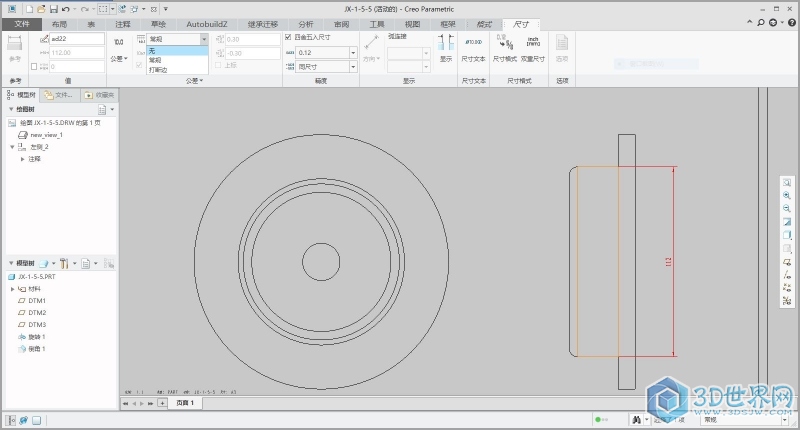The image size is (800, 430).
Task: Click the drawing tree settings list icon
Action: [x=102, y=109]
